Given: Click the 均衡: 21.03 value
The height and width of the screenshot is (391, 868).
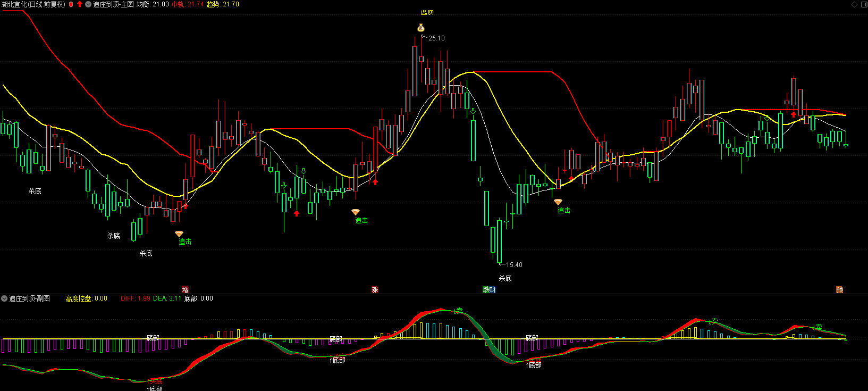Looking at the screenshot, I should point(153,4).
